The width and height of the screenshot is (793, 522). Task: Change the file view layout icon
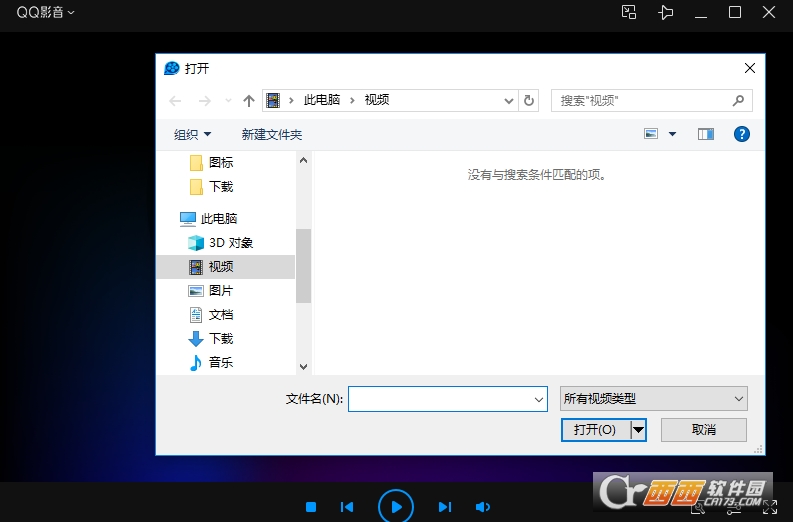pos(651,134)
